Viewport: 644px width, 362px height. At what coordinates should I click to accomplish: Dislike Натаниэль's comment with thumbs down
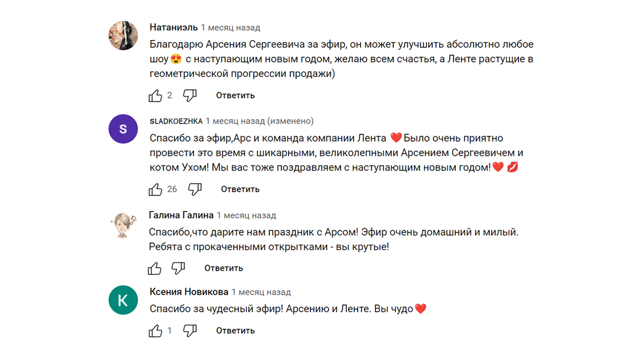coord(190,95)
